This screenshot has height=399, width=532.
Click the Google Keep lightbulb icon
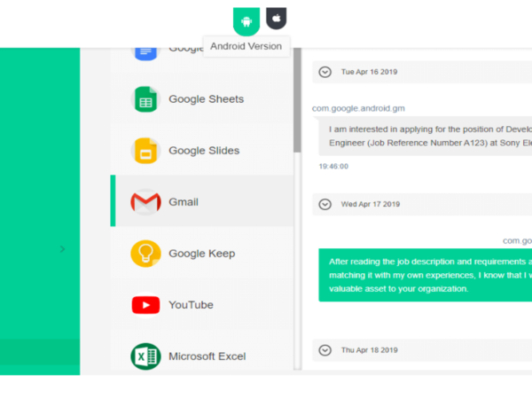(145, 254)
